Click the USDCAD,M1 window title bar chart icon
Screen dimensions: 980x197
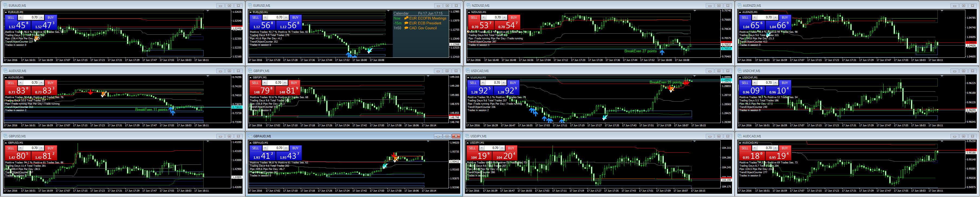[468, 71]
